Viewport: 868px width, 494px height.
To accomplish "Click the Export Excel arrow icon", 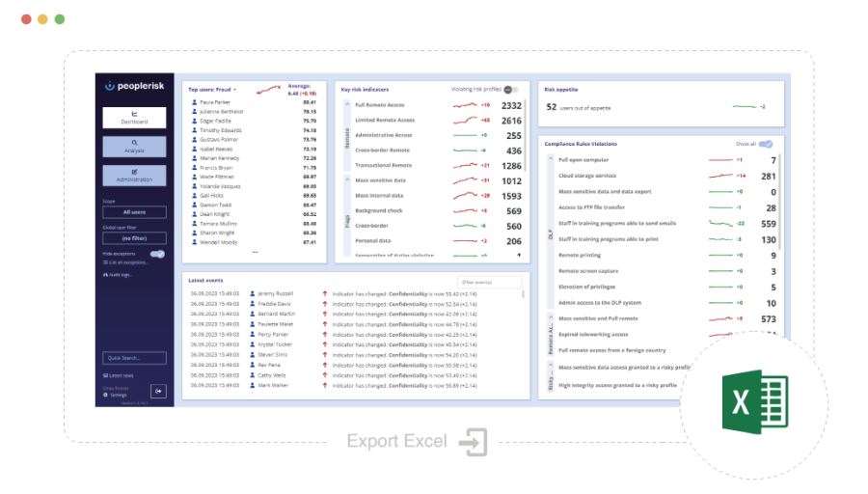I will click(473, 442).
